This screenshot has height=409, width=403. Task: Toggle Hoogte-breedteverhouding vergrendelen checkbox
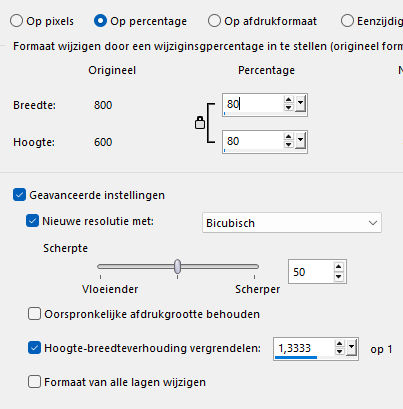[34, 348]
